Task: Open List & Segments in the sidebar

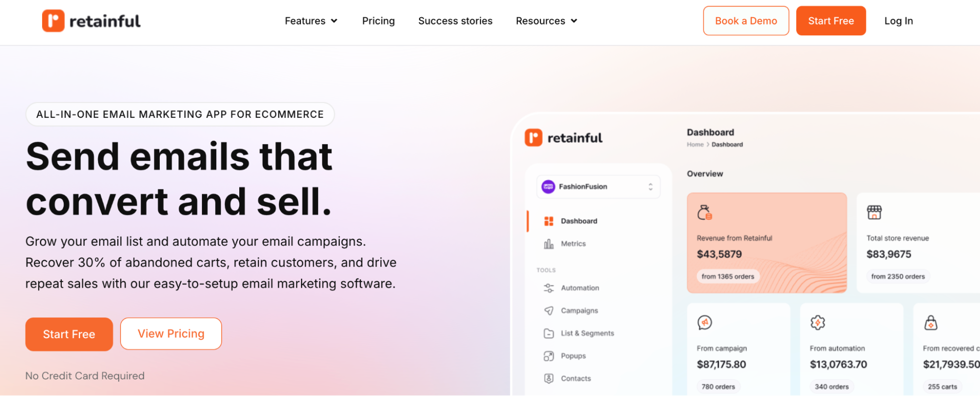Action: [587, 333]
